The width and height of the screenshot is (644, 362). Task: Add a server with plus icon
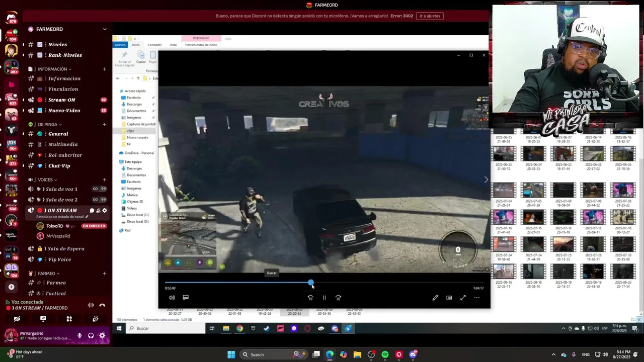pyautogui.click(x=11, y=287)
